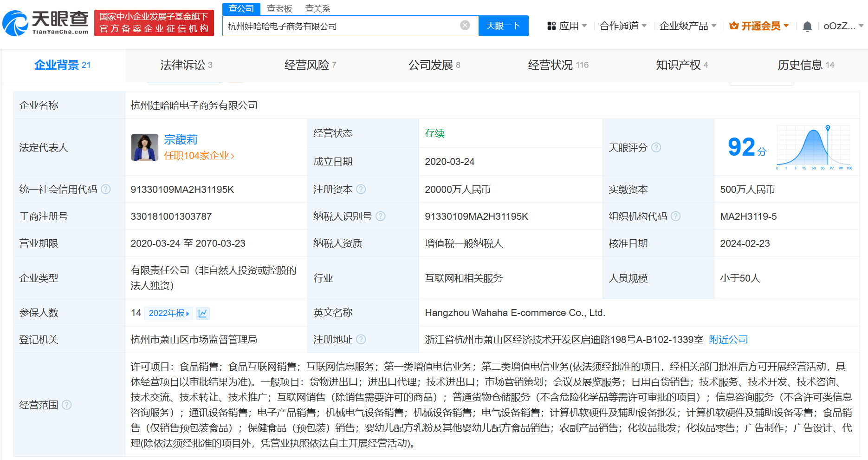
Task: Switch to the 法律诉讼 tab
Action: click(x=186, y=65)
